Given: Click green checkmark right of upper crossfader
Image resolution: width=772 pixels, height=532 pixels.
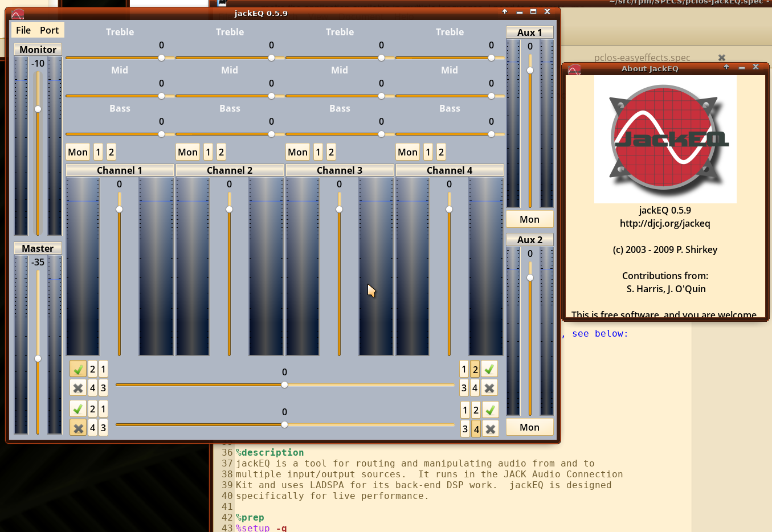Looking at the screenshot, I should point(489,369).
